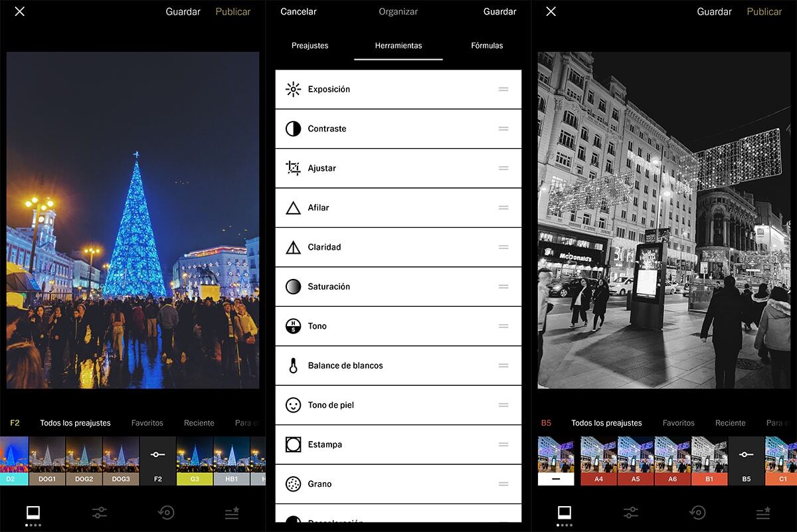Click the Afilar triangle icon
This screenshot has width=797, height=532.
pos(293,208)
